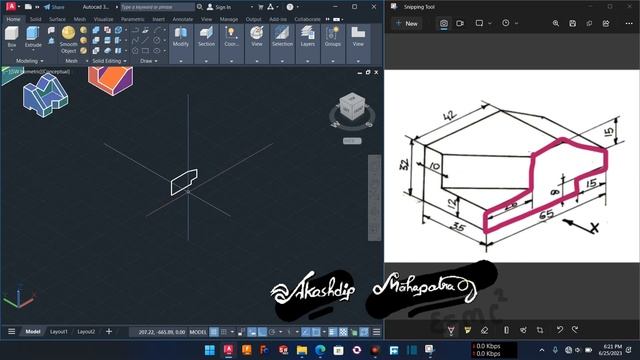Switch to the Layout2 tab
Screen dimensions: 640x360
point(86,332)
